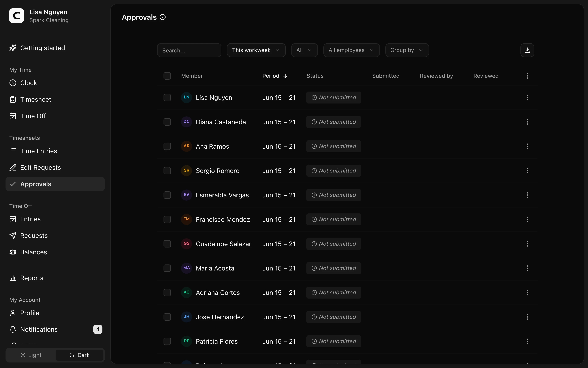Check the box for Ana Ramos
Image resolution: width=588 pixels, height=368 pixels.
pos(167,146)
